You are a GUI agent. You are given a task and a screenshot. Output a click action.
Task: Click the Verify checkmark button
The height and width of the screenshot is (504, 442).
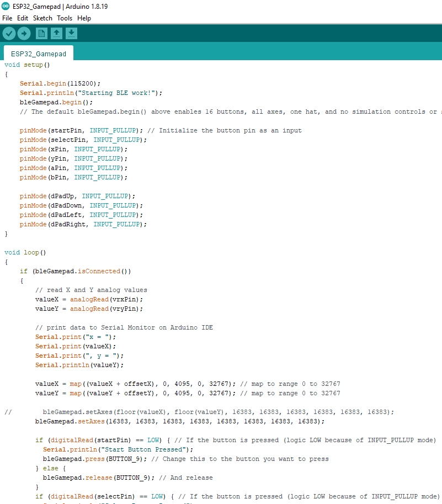coord(9,34)
